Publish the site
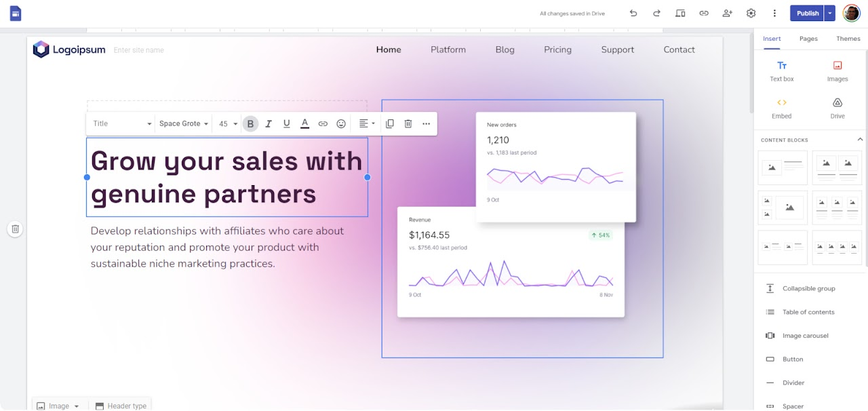The width and height of the screenshot is (868, 411). [807, 13]
